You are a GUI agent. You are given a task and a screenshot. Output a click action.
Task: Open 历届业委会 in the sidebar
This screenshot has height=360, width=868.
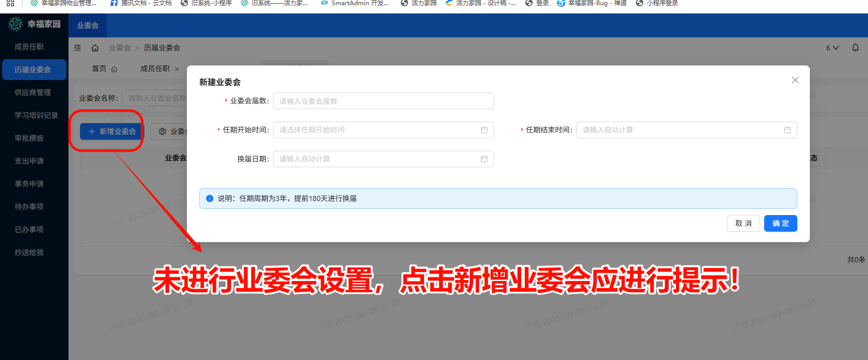tap(34, 70)
